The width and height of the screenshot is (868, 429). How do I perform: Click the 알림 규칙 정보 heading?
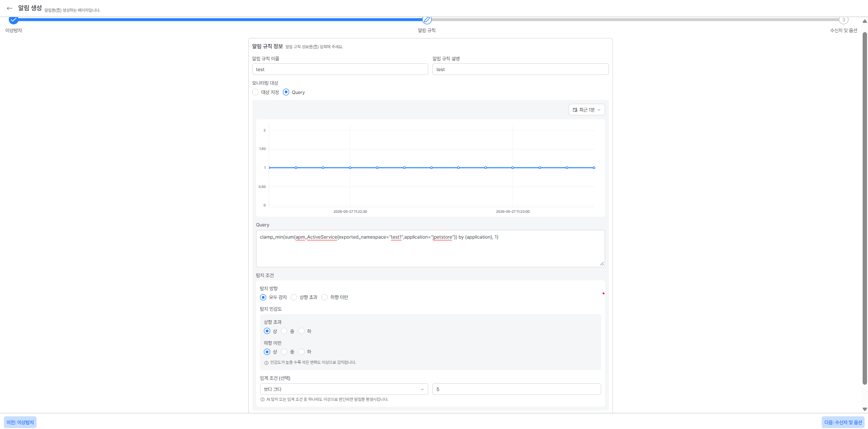[x=267, y=46]
